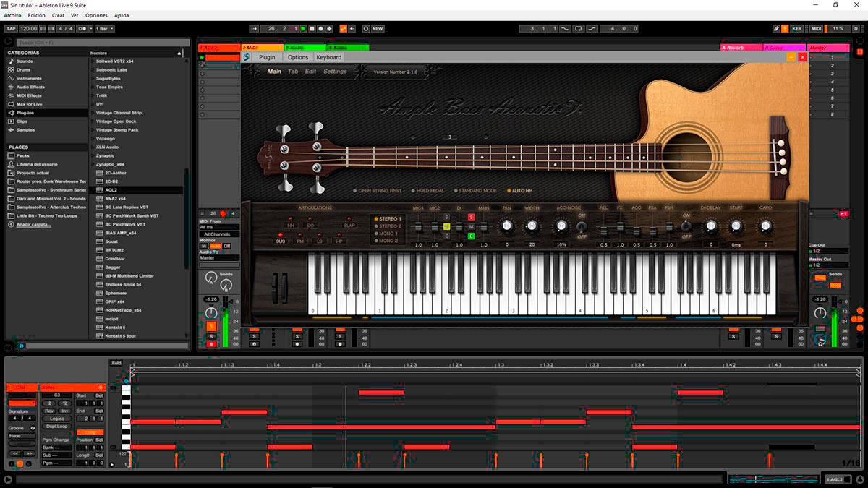
Task: Click the Legato button in Notes box
Action: (56, 419)
